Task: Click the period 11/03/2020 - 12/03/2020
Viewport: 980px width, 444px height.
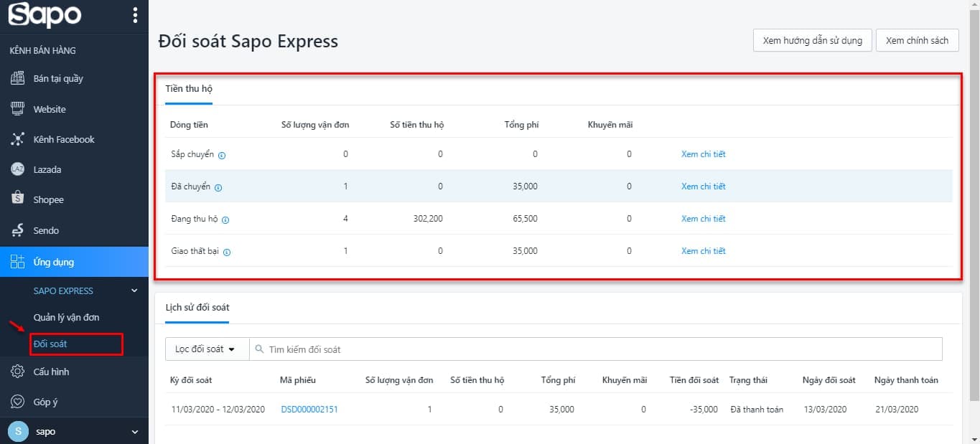Action: coord(218,410)
